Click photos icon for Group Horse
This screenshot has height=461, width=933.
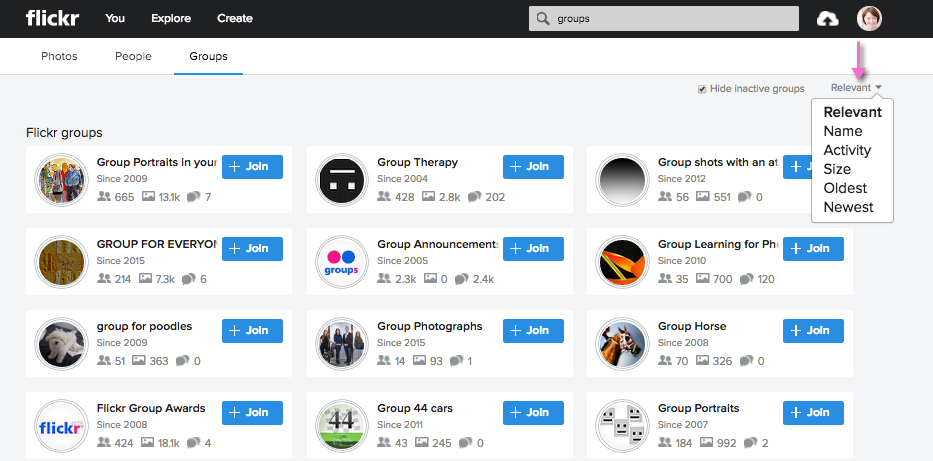[x=703, y=360]
